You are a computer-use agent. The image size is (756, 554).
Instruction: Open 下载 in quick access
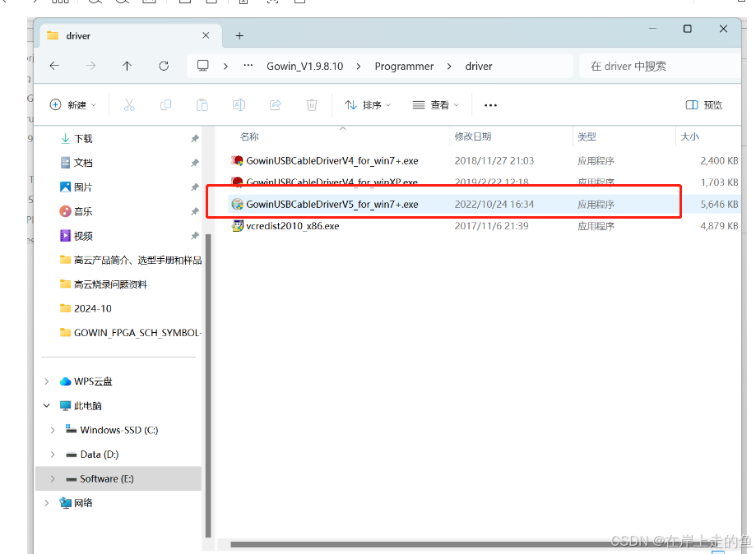point(83,139)
